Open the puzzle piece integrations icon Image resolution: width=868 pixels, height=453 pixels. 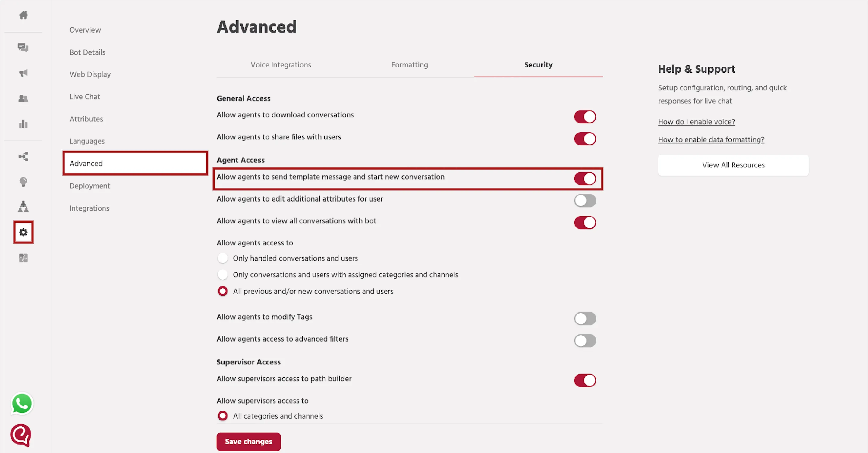click(x=23, y=258)
